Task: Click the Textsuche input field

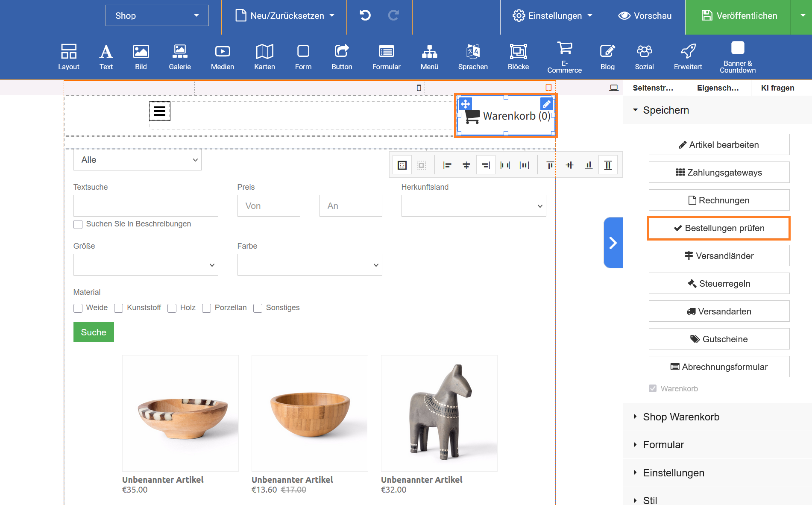Action: pyautogui.click(x=146, y=206)
